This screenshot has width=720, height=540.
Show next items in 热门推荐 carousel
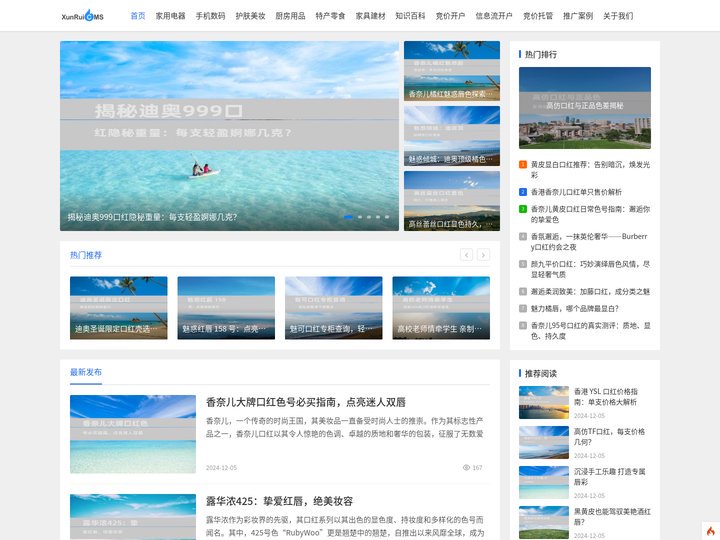point(483,255)
